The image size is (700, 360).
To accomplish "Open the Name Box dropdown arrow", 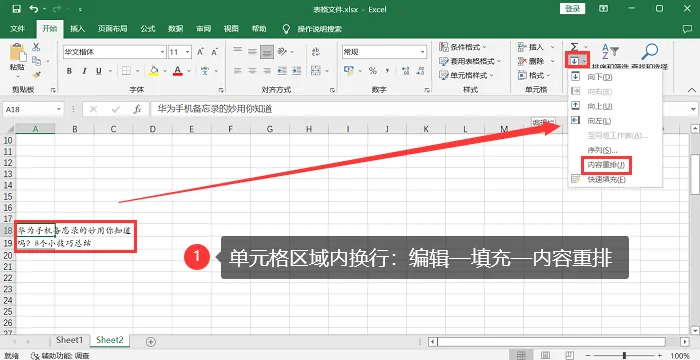I will 59,109.
